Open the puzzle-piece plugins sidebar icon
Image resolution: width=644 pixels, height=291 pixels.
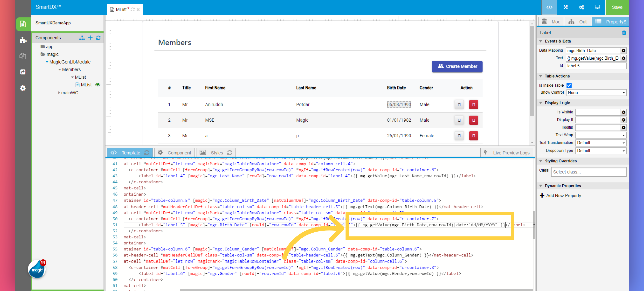point(23,40)
